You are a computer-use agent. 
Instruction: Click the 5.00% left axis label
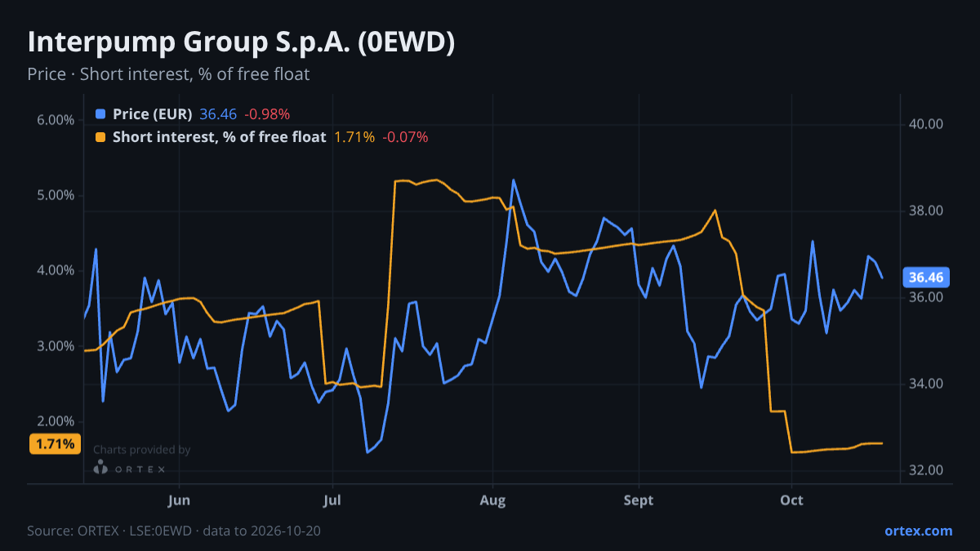(x=56, y=195)
